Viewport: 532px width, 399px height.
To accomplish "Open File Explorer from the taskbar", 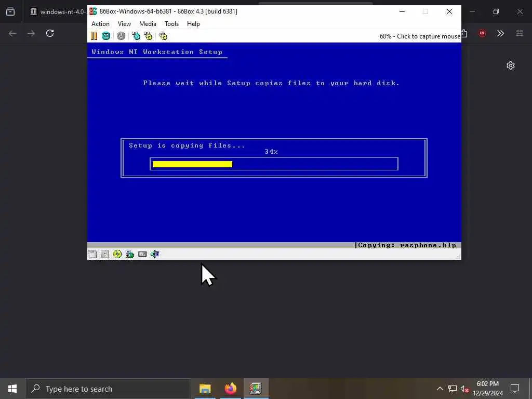I will coord(205,389).
